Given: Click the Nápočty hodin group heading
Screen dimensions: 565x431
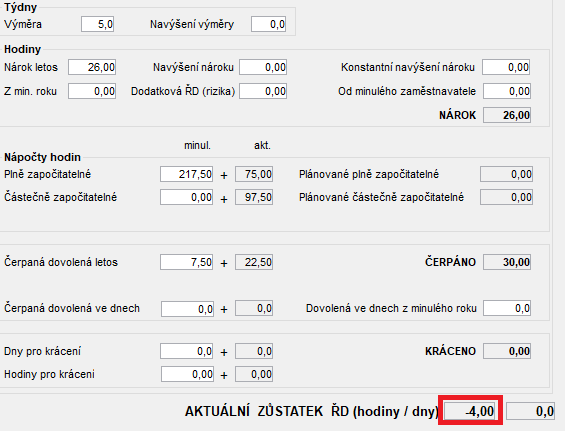Looking at the screenshot, I should coord(42,157).
